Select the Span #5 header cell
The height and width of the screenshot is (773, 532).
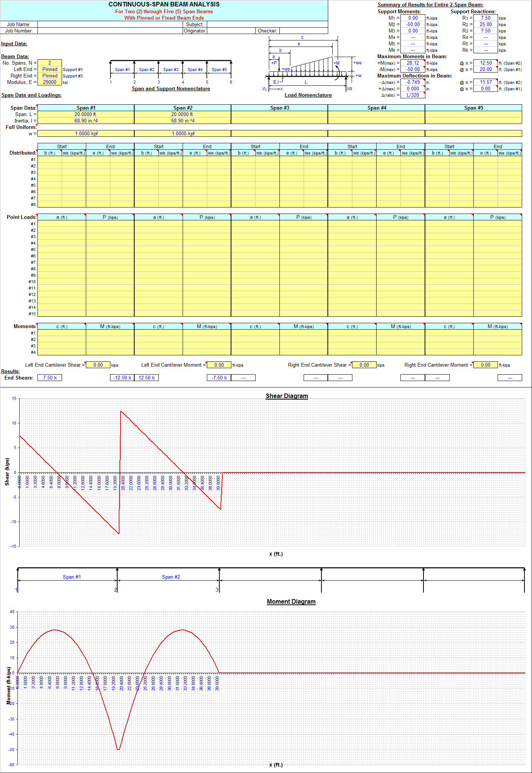tap(473, 108)
